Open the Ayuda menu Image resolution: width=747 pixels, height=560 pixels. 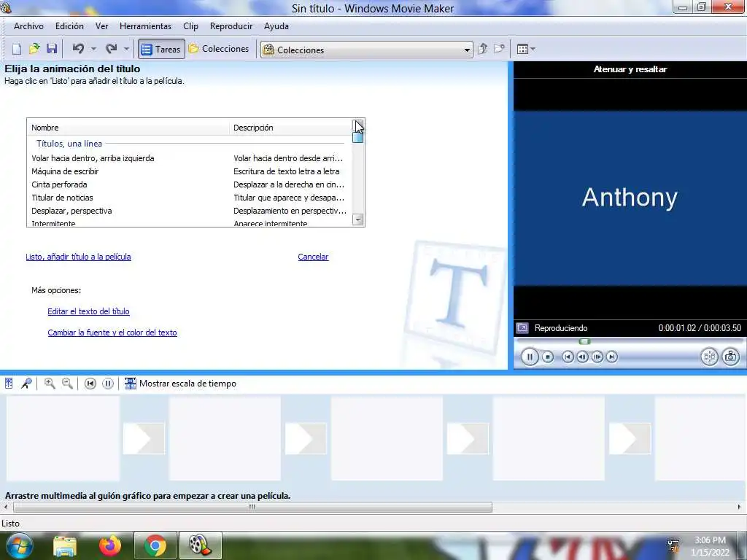click(276, 26)
